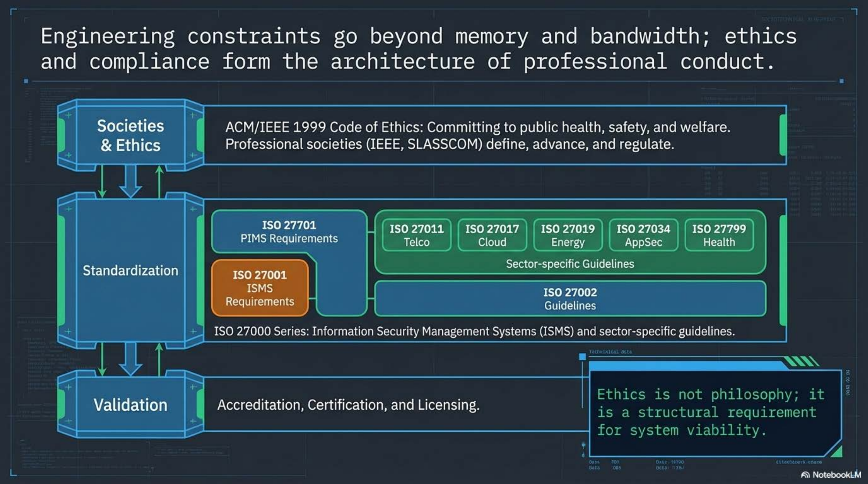Select the ISO 27019 Energy box
This screenshot has height=484, width=868.
coord(568,235)
